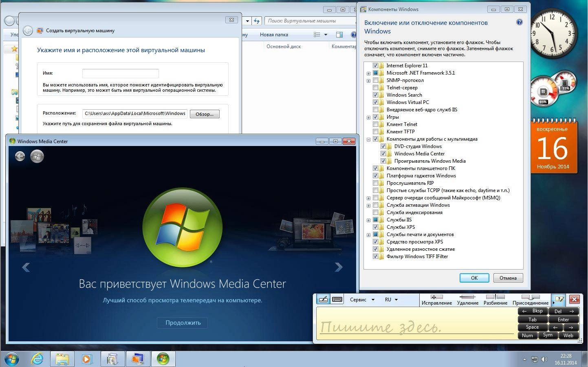This screenshot has width=588, height=367.
Task: Expand Службы IIS tree node
Action: (x=368, y=220)
